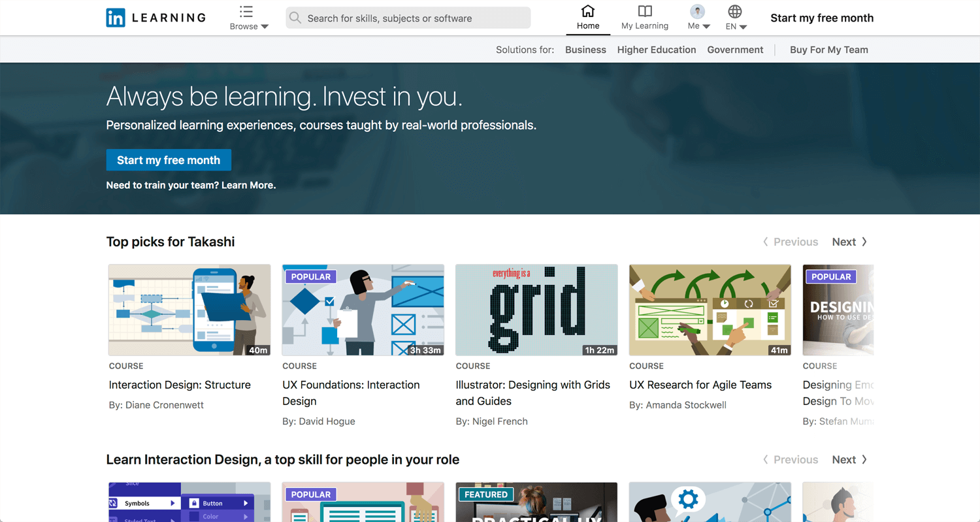Open the Symbols course thumbnail in second row
Image resolution: width=980 pixels, height=522 pixels.
(189, 502)
